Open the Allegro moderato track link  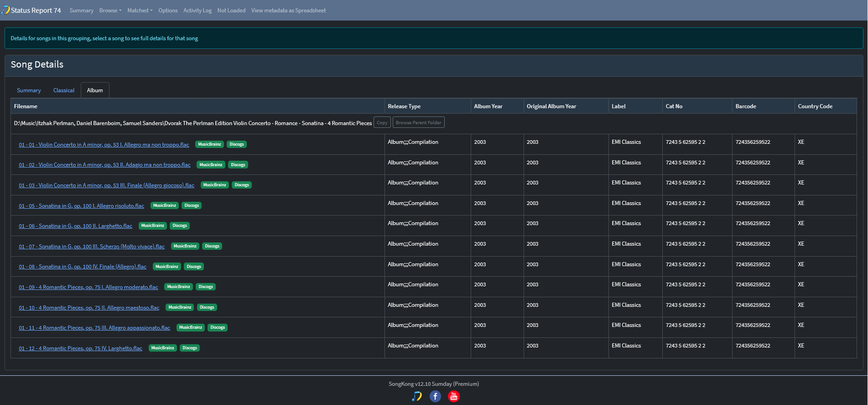click(x=88, y=287)
